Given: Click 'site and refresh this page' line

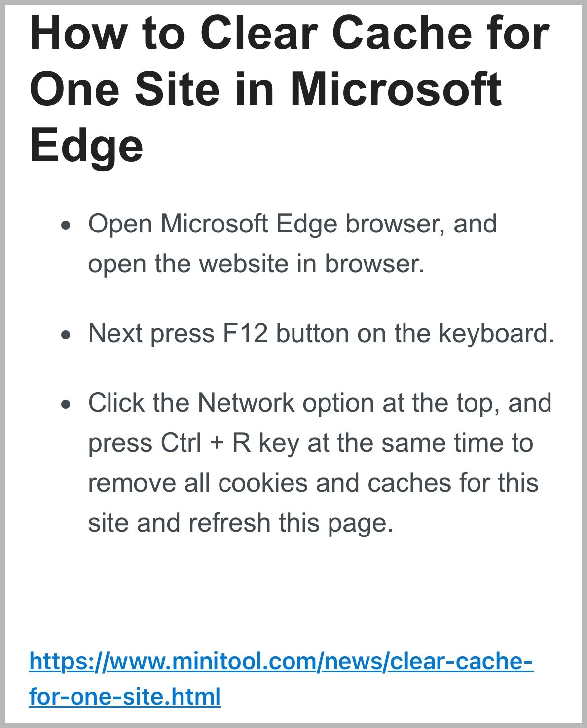Looking at the screenshot, I should pos(241,523).
